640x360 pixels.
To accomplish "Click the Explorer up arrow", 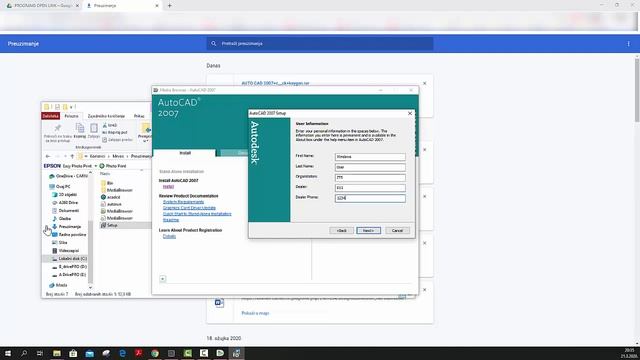I will (x=72, y=156).
